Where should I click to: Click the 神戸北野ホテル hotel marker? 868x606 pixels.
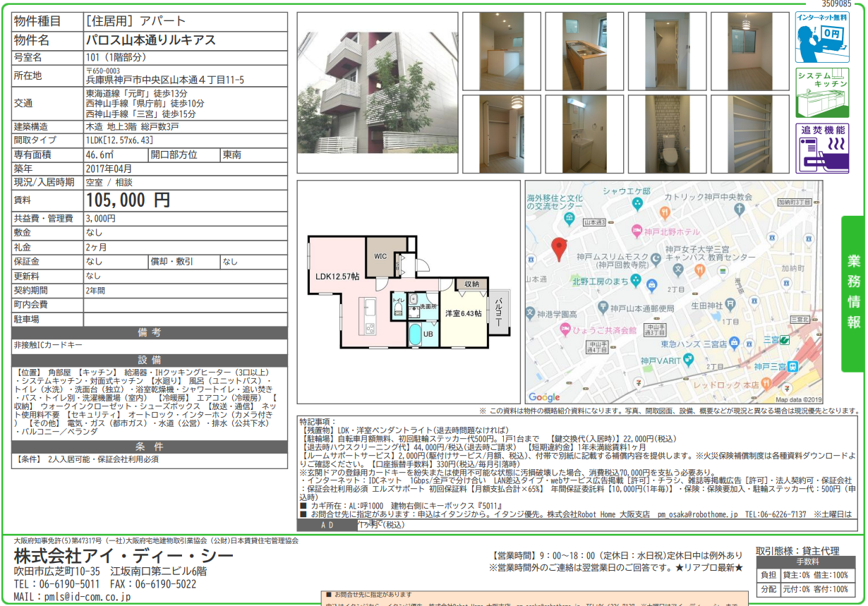[x=637, y=231]
